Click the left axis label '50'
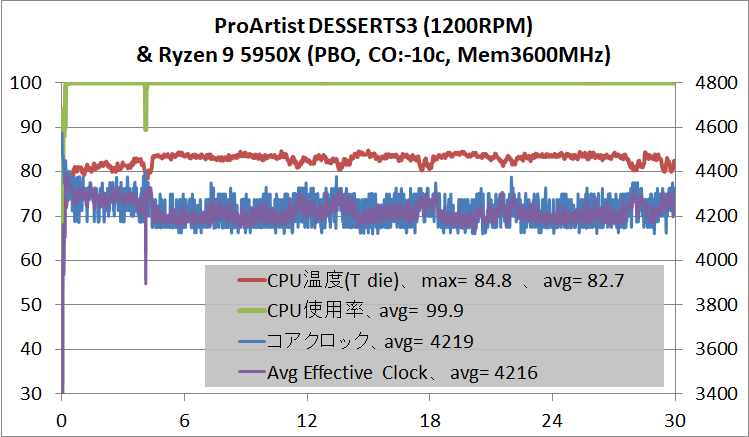This screenshot has width=749, height=437. click(x=31, y=305)
